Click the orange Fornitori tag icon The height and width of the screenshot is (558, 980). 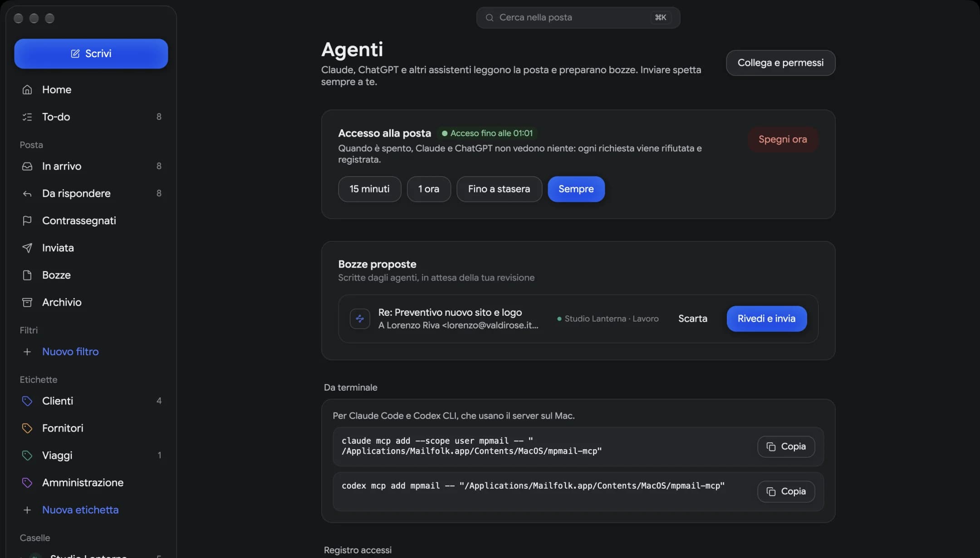click(x=27, y=428)
